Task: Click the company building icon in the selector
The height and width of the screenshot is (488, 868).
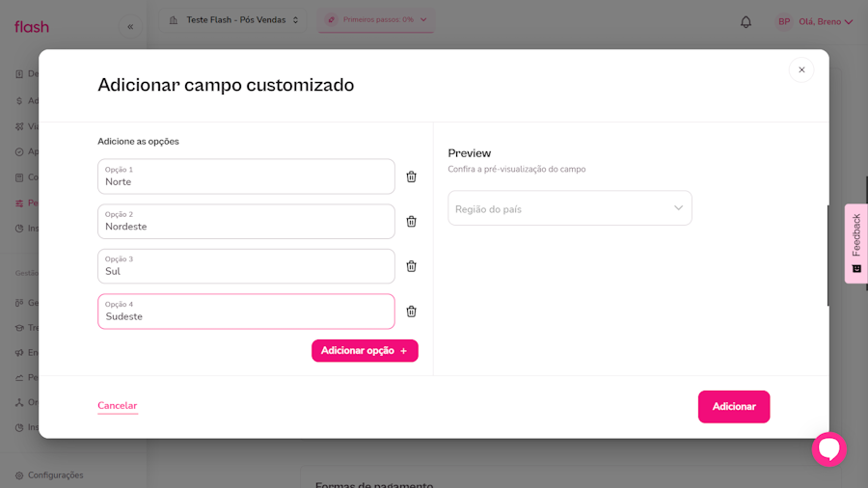Action: (174, 20)
